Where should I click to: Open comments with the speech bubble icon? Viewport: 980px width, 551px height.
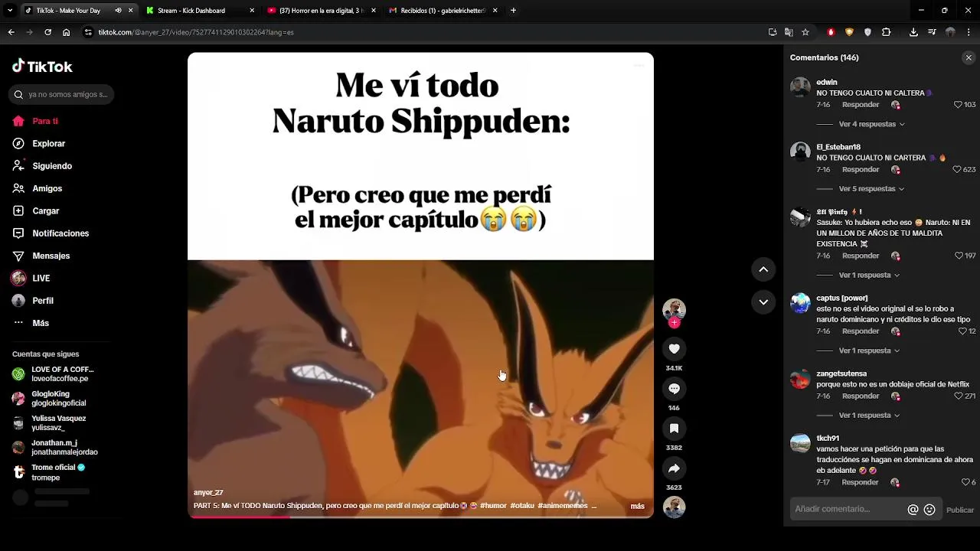point(674,389)
